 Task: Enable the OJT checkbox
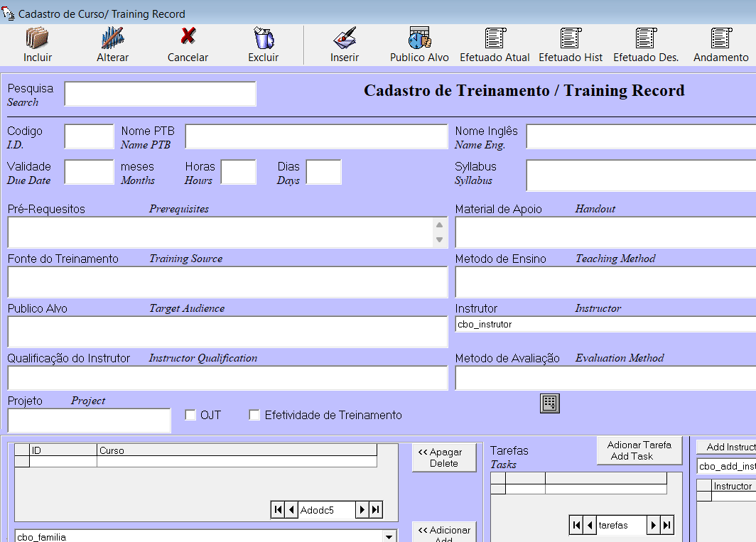190,415
